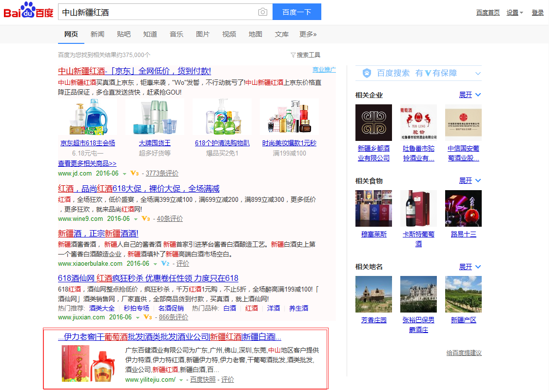This screenshot has height=392, width=549.
Task: Click the V3 badge beside www.jiuxian.com
Action: click(148, 317)
